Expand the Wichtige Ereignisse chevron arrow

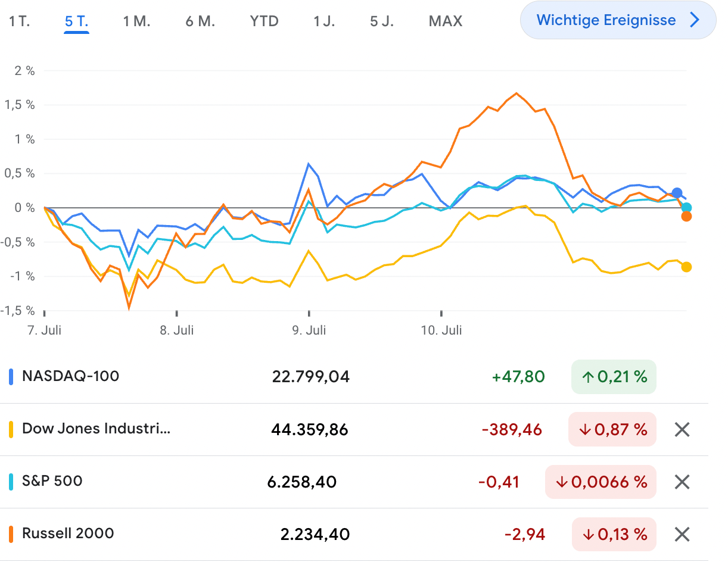[694, 20]
